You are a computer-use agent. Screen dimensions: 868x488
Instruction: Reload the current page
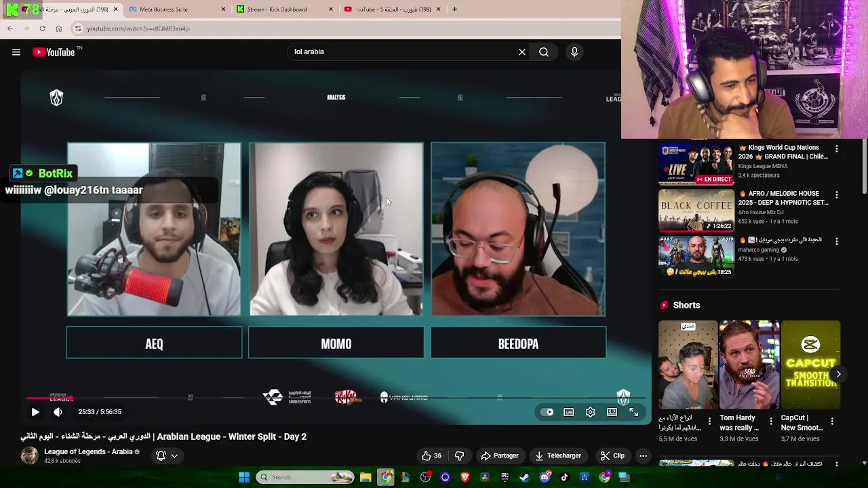click(x=42, y=28)
